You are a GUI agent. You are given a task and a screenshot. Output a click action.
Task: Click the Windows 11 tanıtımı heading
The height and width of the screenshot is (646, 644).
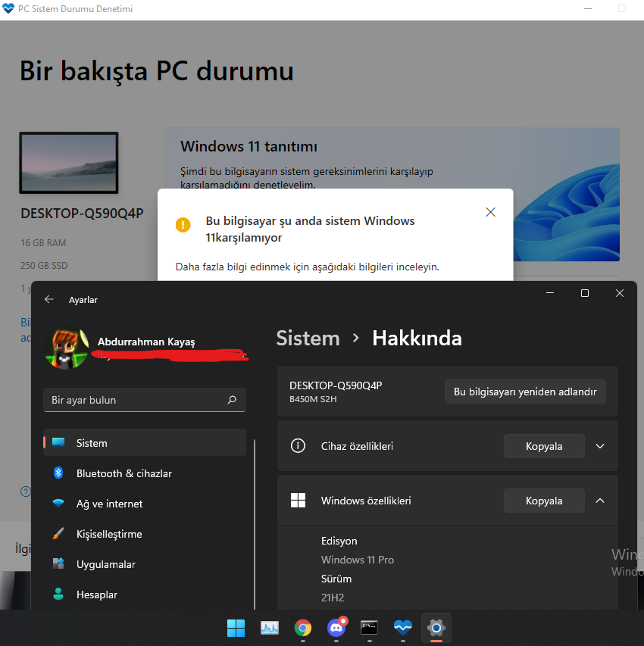(249, 146)
